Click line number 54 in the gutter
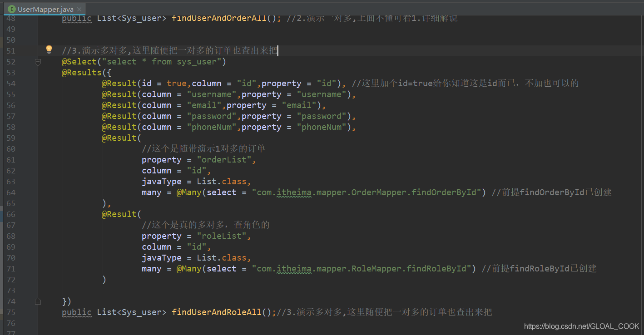Screen dimensions: 644x335 click(10, 84)
